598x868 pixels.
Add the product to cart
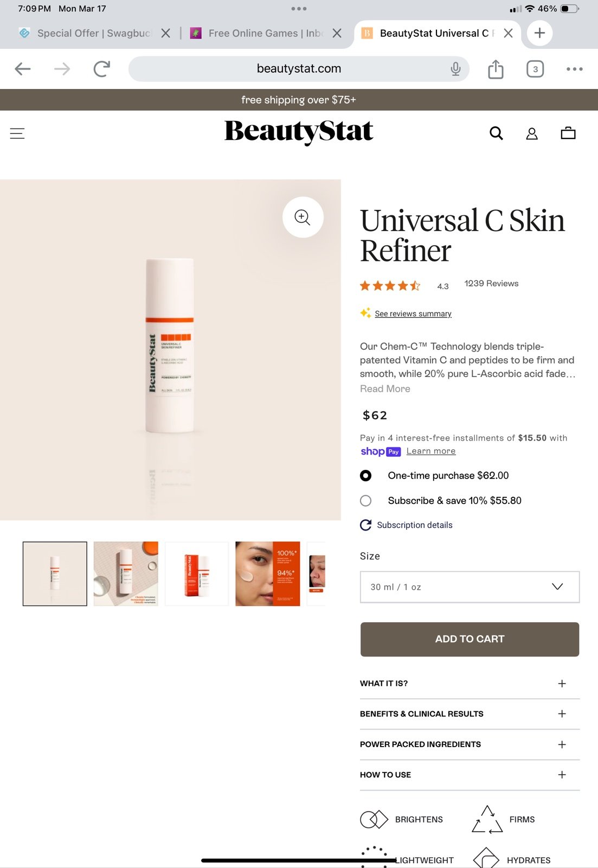point(470,639)
